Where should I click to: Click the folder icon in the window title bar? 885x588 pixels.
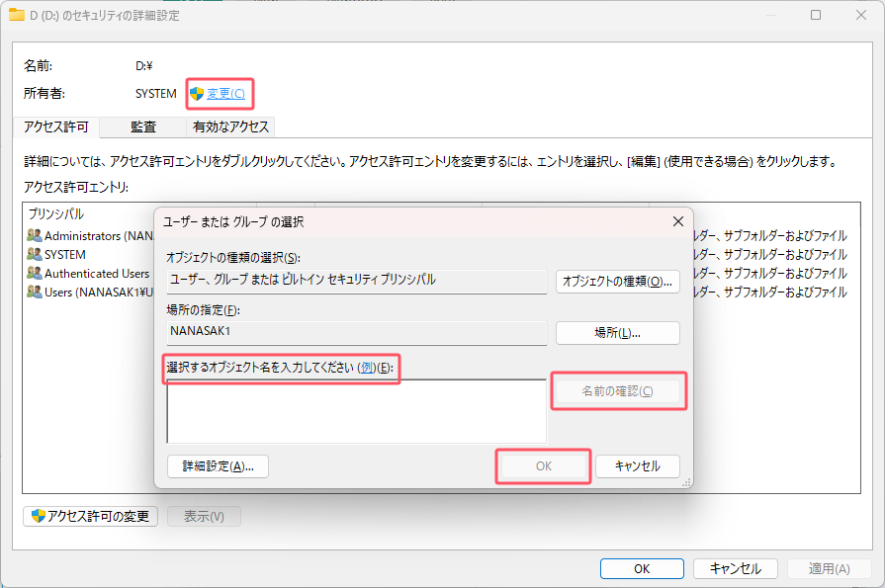pos(16,15)
